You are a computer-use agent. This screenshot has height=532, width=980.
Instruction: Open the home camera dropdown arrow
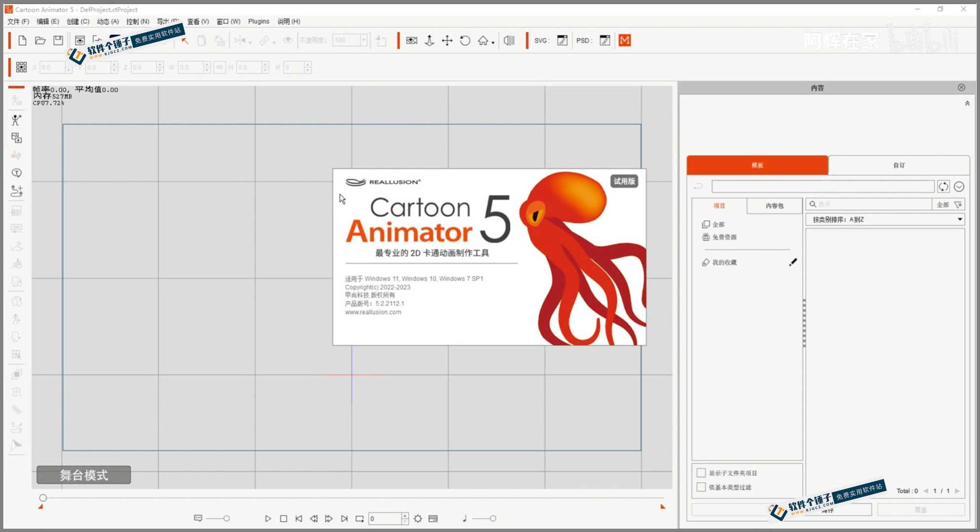[493, 43]
